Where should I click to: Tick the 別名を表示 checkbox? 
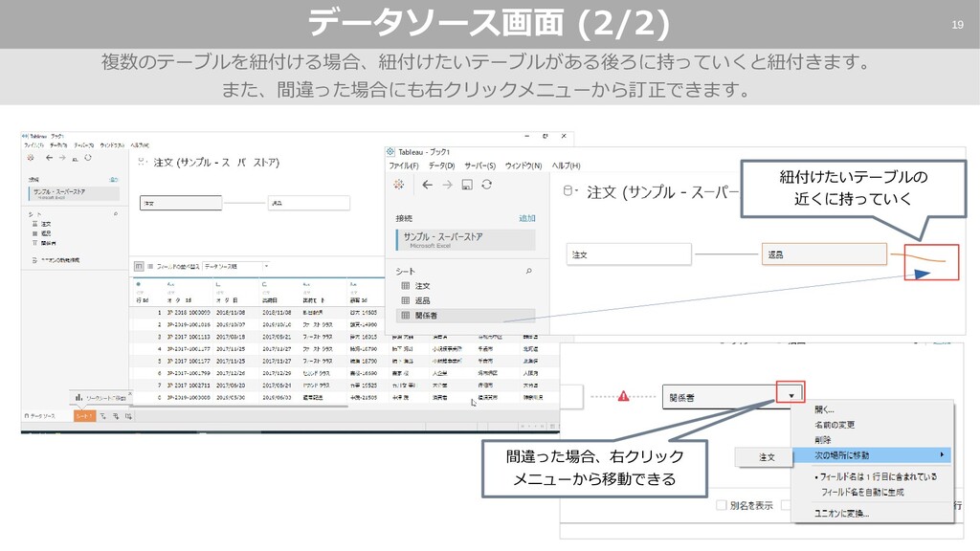(722, 505)
